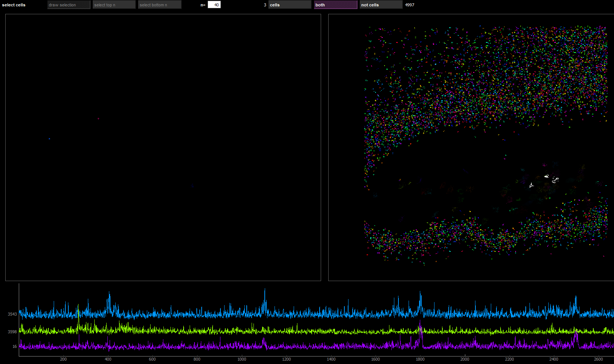The width and height of the screenshot is (614, 364).
Task: Focus the n= input field showing 40
Action: [214, 5]
